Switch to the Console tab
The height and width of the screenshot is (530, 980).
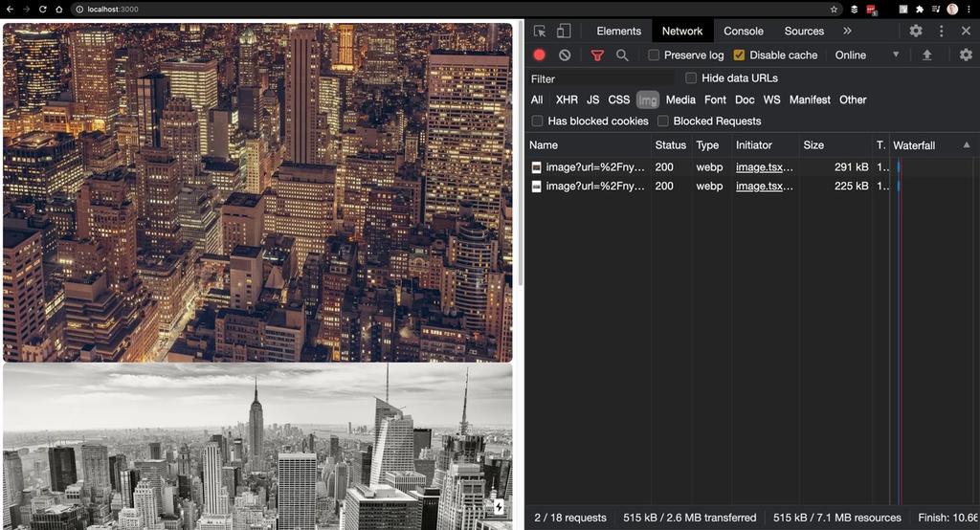coord(743,31)
